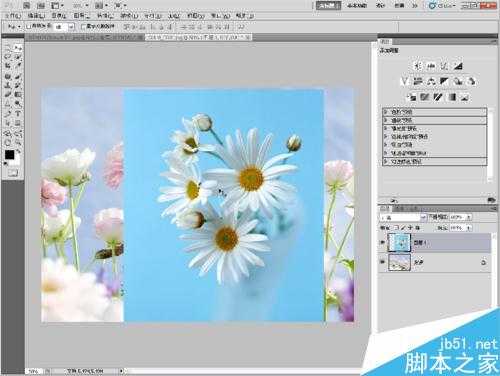Open the CS Live button
Viewport: 500px width, 376px height.
tap(443, 5)
